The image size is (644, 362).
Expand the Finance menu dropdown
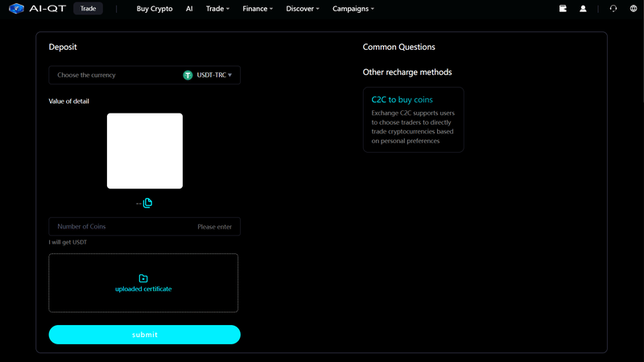tap(258, 9)
